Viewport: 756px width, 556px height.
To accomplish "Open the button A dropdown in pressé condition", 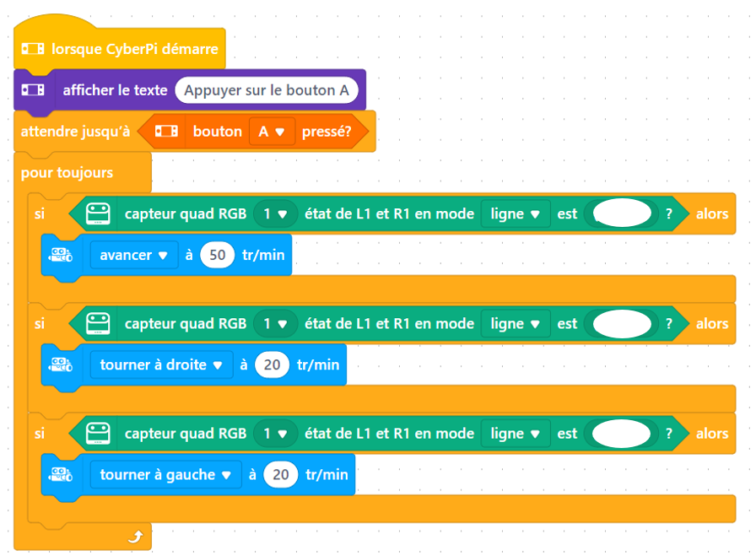I will (271, 132).
